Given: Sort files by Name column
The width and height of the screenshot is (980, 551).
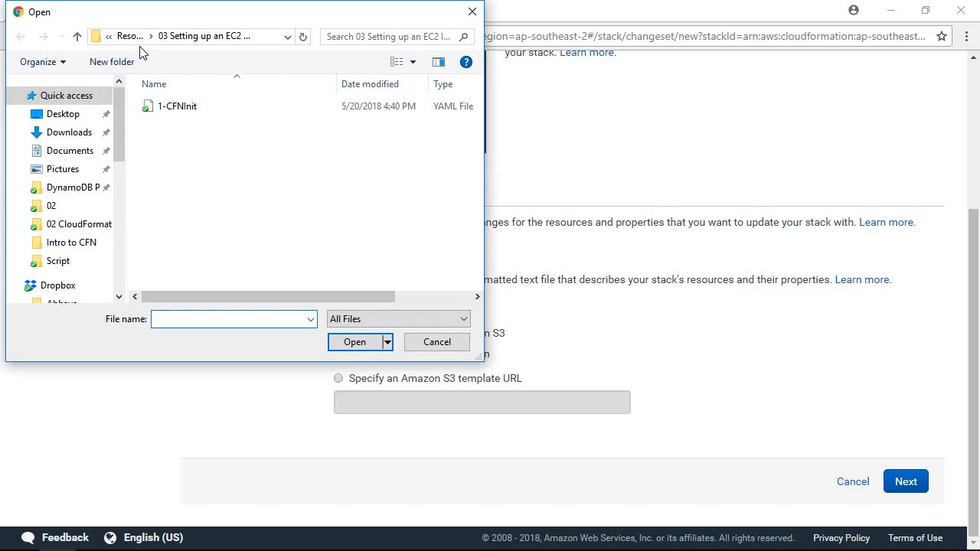Looking at the screenshot, I should coord(154,84).
